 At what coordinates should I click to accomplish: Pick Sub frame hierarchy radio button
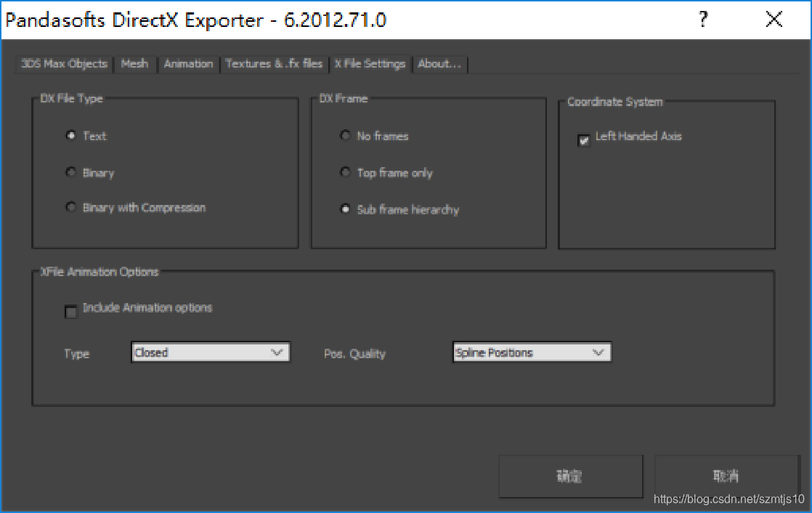tap(345, 209)
